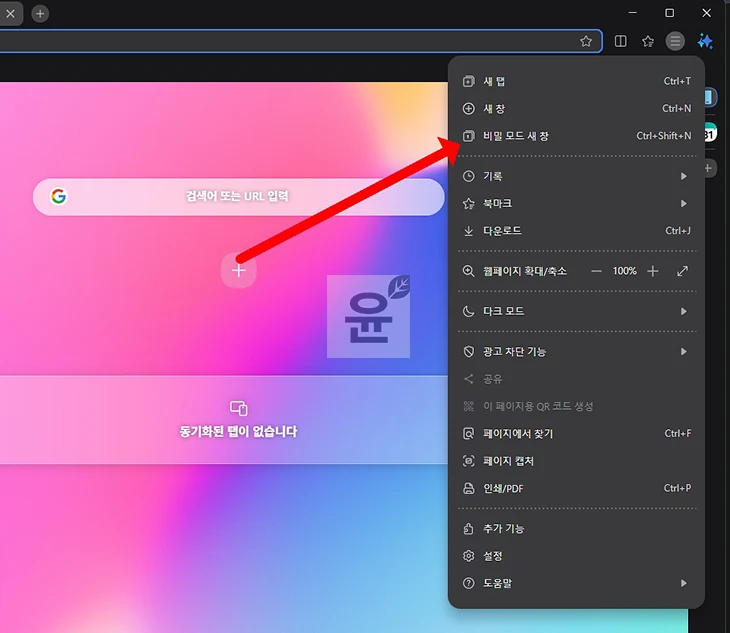The height and width of the screenshot is (633, 730).
Task: Enter fullscreen via the diagonal arrows icon
Action: tap(683, 271)
